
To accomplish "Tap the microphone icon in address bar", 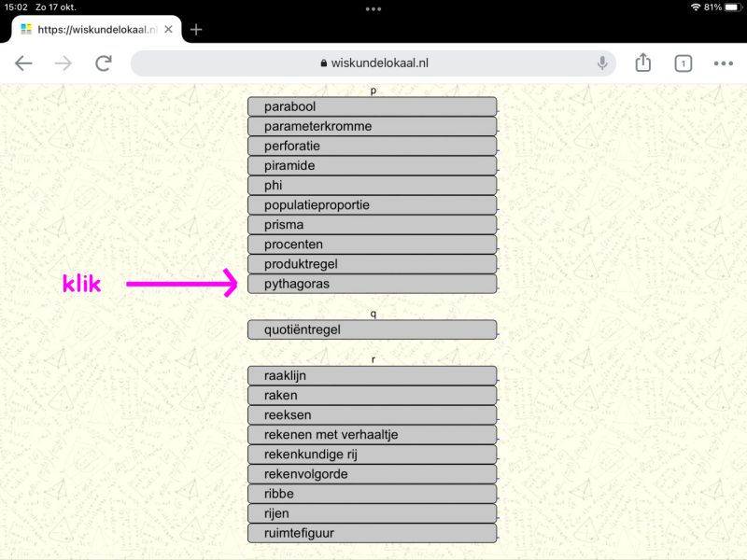I will [x=602, y=63].
